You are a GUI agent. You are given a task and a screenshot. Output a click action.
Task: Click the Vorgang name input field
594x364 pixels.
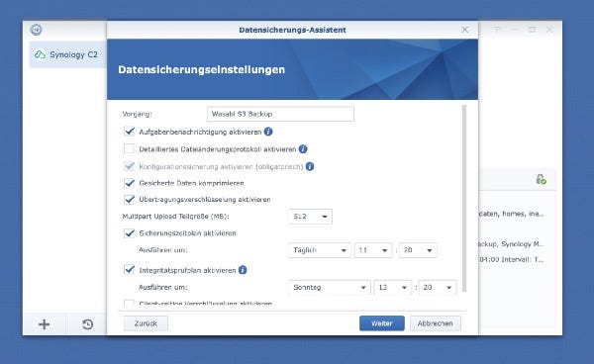(280, 114)
